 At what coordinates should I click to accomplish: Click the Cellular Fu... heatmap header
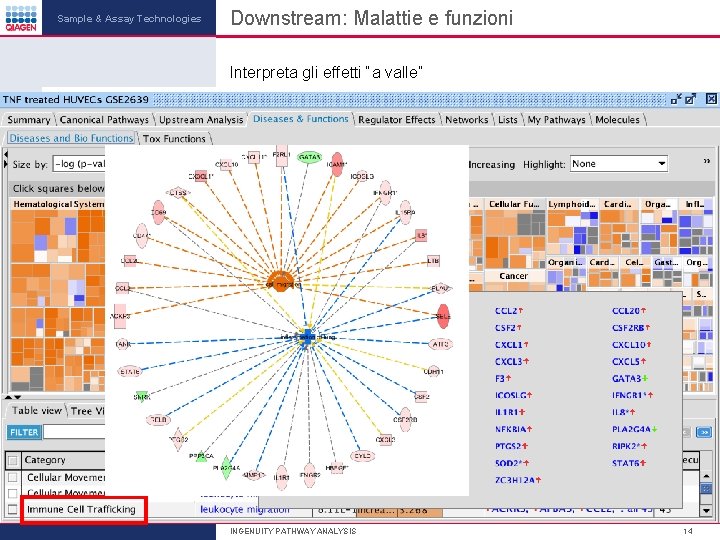click(x=514, y=203)
